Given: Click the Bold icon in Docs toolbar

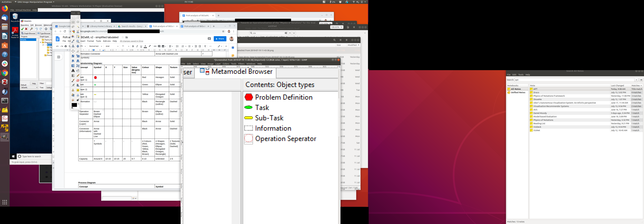Looking at the screenshot, I should click(133, 46).
